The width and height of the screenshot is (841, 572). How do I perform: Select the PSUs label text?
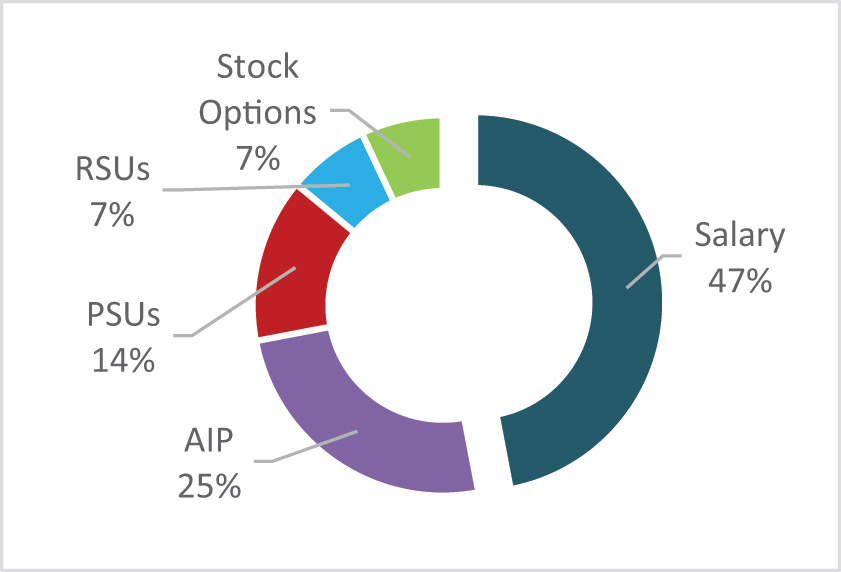point(123,314)
